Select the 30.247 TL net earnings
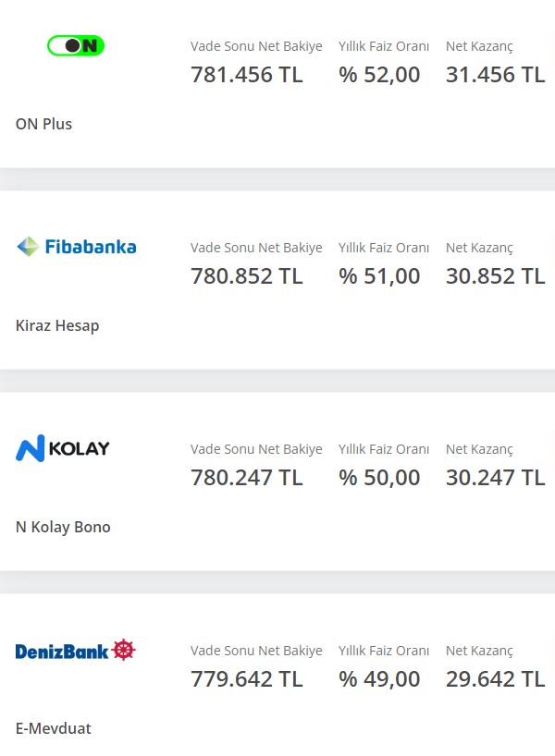The height and width of the screenshot is (756, 555). [495, 478]
